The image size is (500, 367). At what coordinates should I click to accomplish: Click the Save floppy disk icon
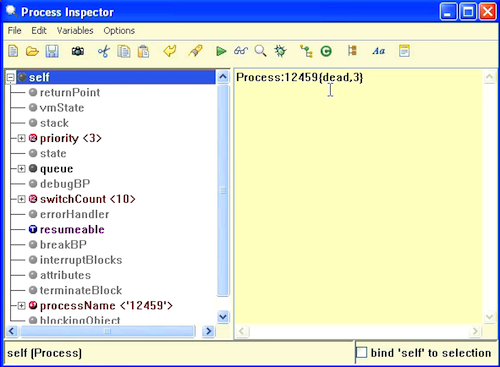tap(52, 51)
